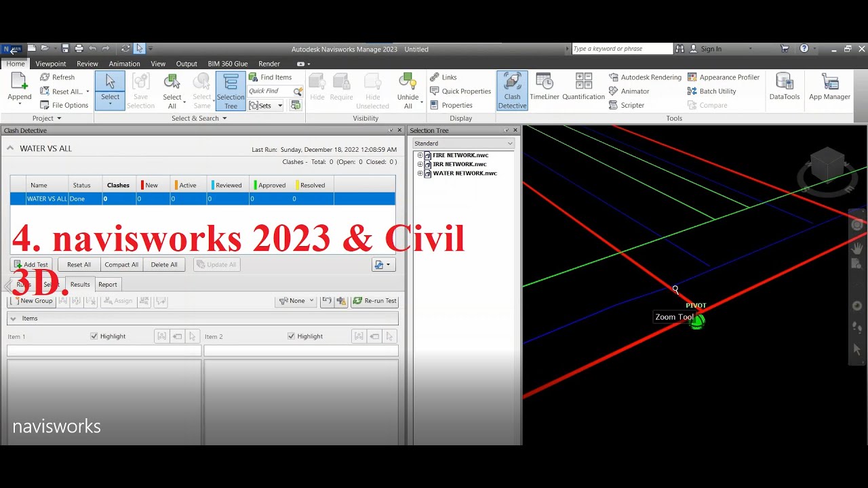Open the Quantification tool
The height and width of the screenshot is (488, 868).
pos(583,88)
